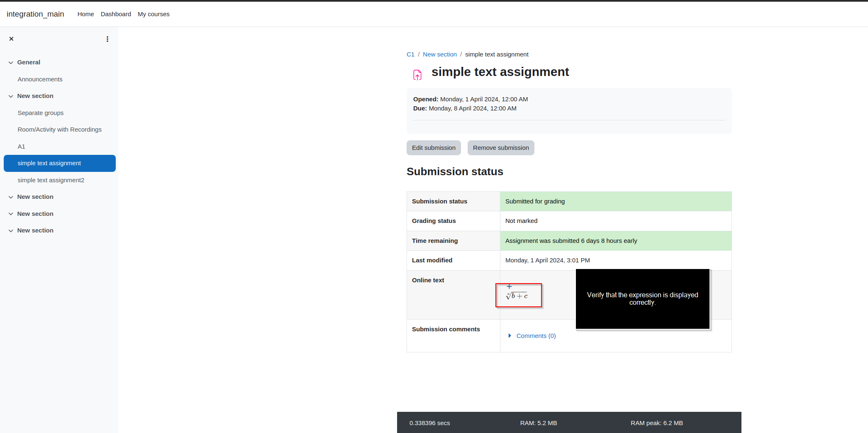Click the '0.338396 secs' footer entry
868x433 pixels.
(x=429, y=423)
